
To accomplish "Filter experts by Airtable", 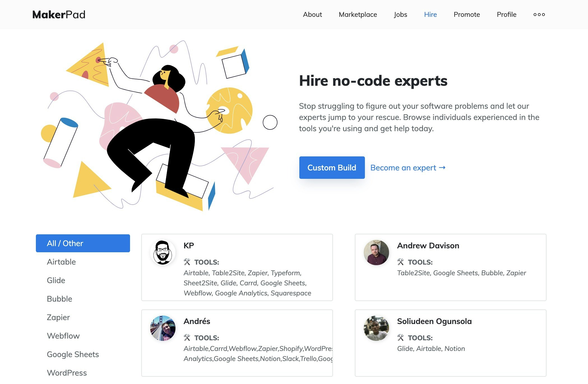I will point(61,262).
